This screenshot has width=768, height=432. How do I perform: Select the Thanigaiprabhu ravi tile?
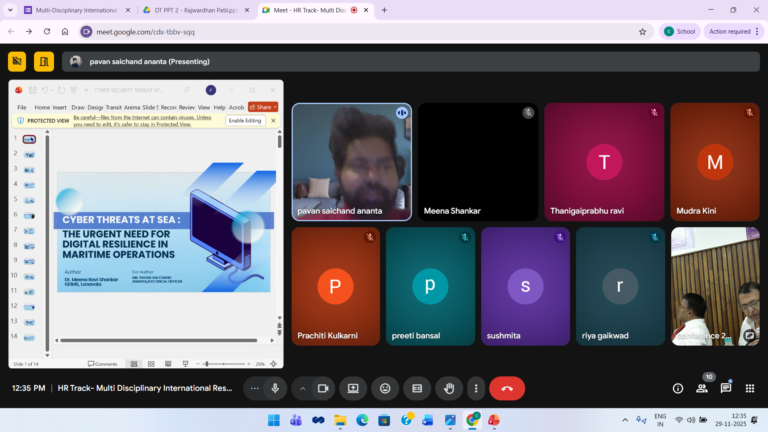pyautogui.click(x=604, y=162)
